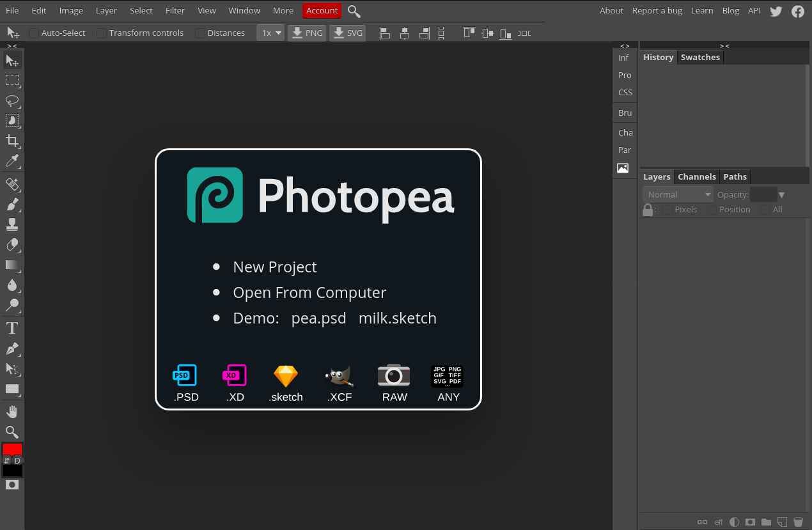
Task: Select the Clone Stamp tool
Action: pyautogui.click(x=12, y=224)
